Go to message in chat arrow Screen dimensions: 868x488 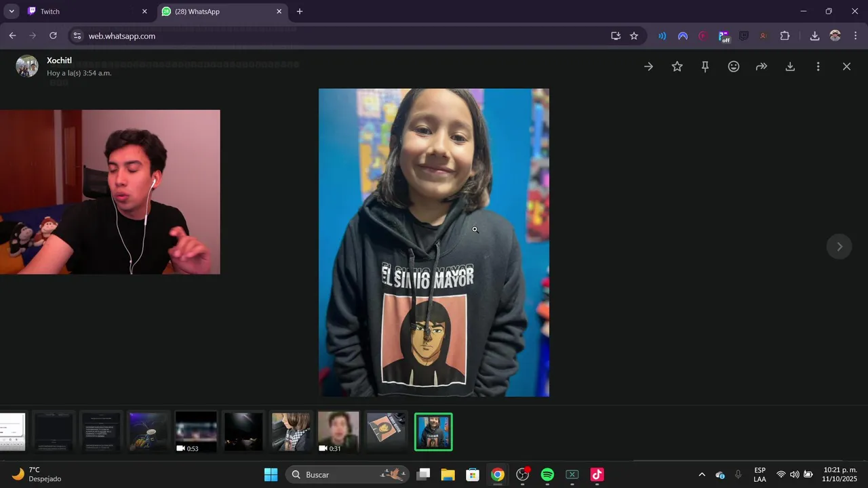[648, 66]
